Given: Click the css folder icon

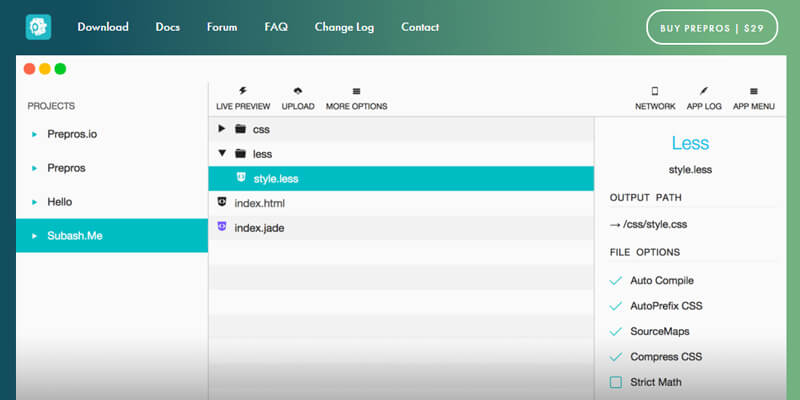Looking at the screenshot, I should (240, 129).
